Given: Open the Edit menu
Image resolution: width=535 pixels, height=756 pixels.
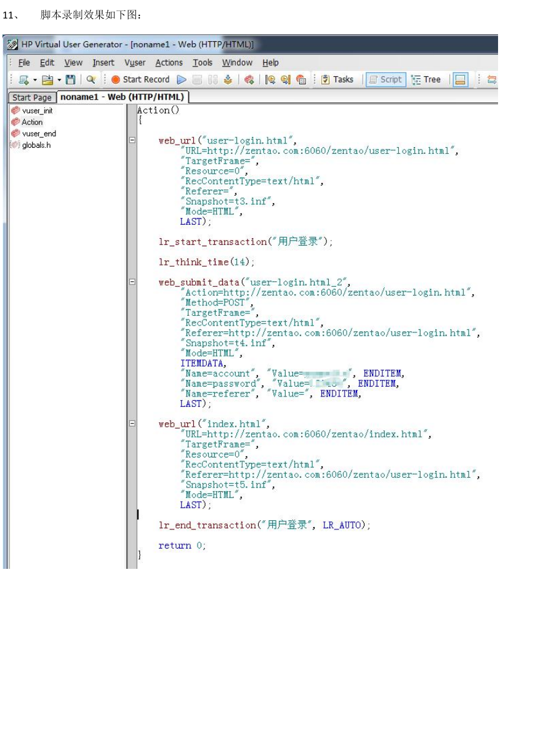Looking at the screenshot, I should pos(47,62).
